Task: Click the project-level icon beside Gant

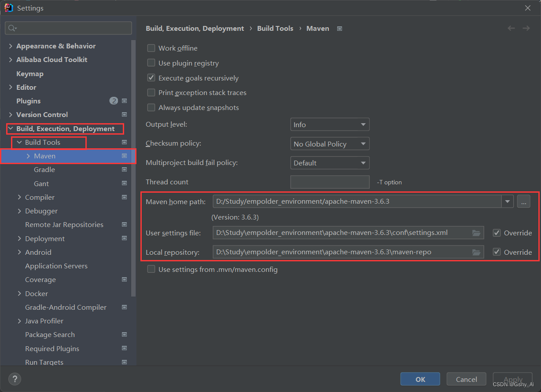Action: click(125, 183)
